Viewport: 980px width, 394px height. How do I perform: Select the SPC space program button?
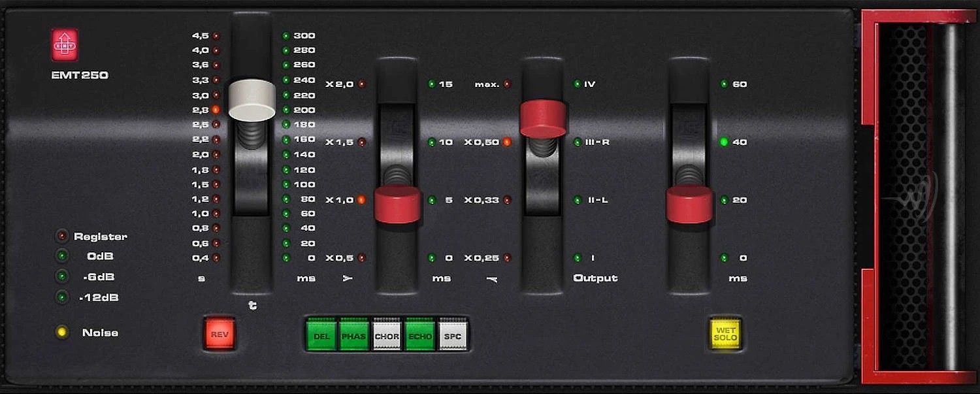pyautogui.click(x=453, y=336)
